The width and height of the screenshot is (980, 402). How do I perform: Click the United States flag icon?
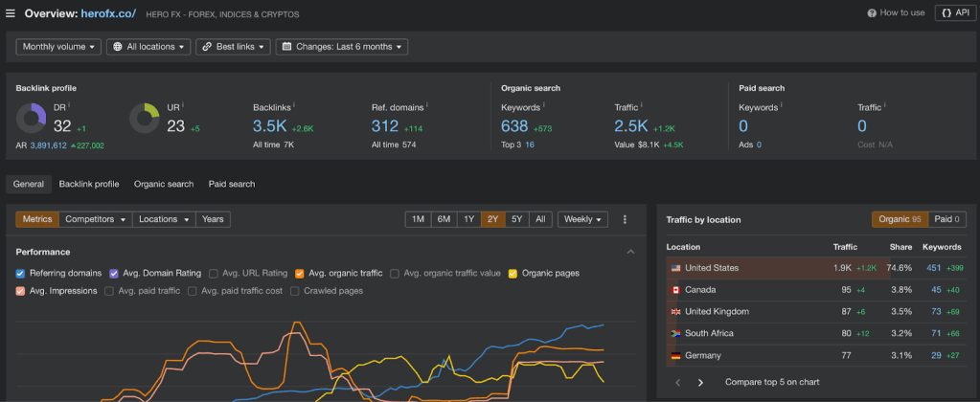(675, 268)
